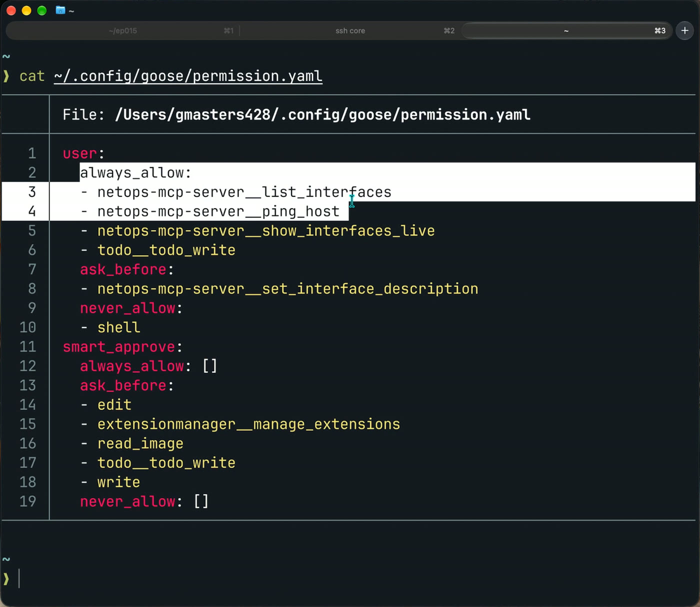Click always_allow: on line 2
Viewport: 700px width, 607px height.
(x=135, y=173)
